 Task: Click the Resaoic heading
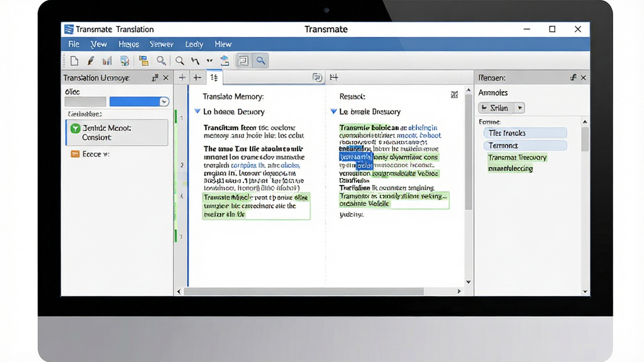coord(352,96)
